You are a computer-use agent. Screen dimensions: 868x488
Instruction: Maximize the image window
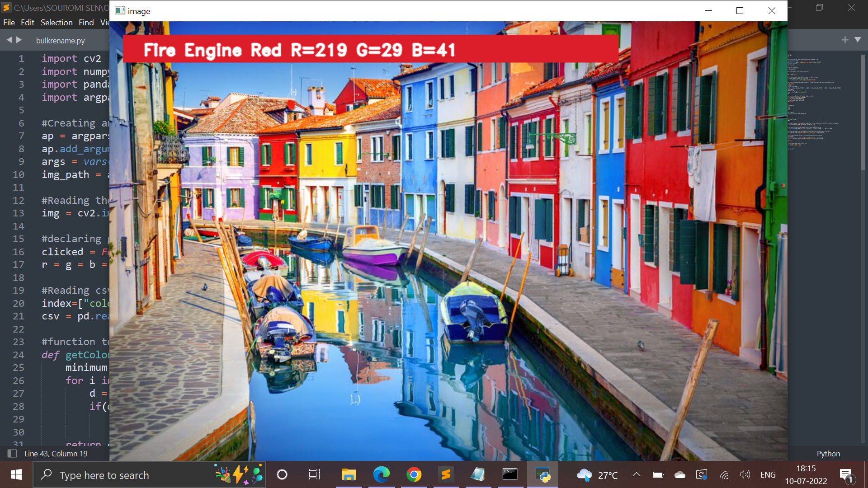click(x=740, y=10)
